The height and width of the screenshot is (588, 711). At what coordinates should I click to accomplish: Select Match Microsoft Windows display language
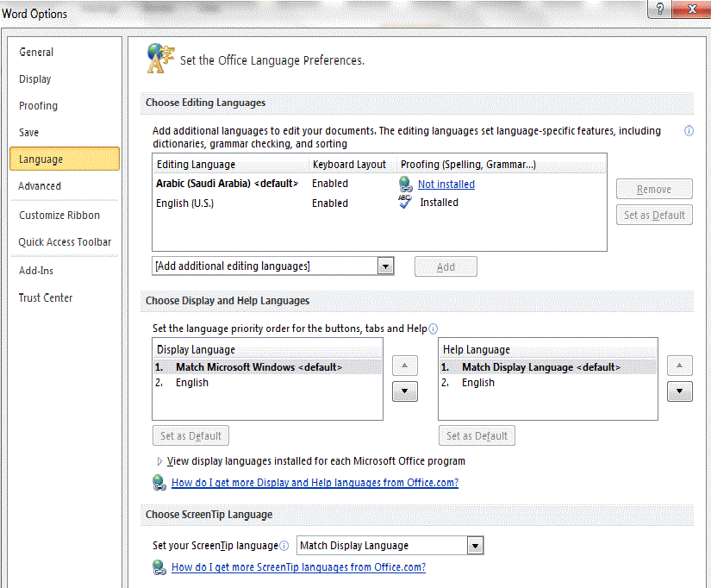(x=267, y=367)
